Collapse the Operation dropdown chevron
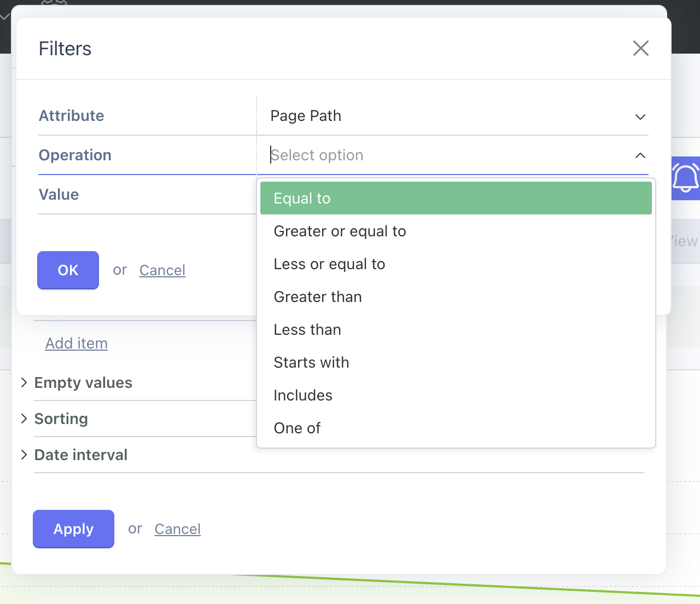 640,155
